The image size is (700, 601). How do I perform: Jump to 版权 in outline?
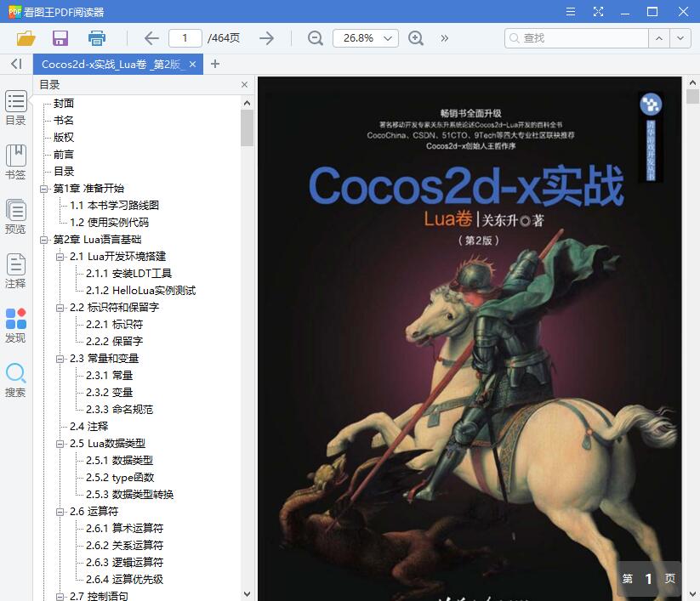point(64,138)
